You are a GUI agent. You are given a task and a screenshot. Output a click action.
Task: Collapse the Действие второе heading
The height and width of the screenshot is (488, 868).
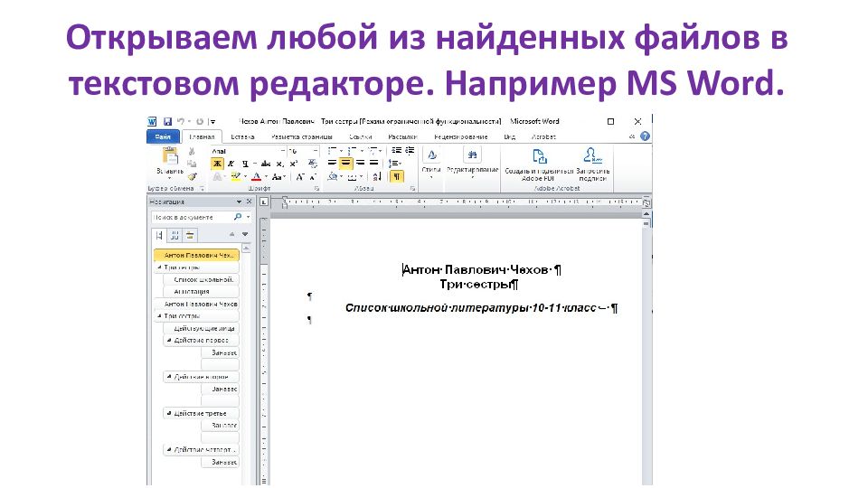click(x=169, y=377)
